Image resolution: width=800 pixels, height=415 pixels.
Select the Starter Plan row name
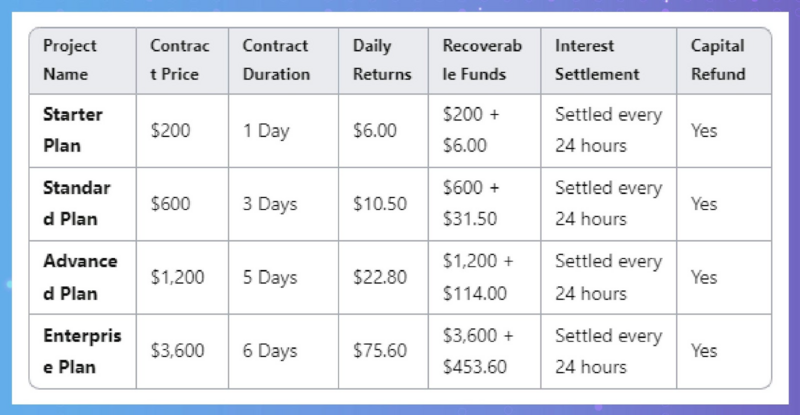coord(73,130)
